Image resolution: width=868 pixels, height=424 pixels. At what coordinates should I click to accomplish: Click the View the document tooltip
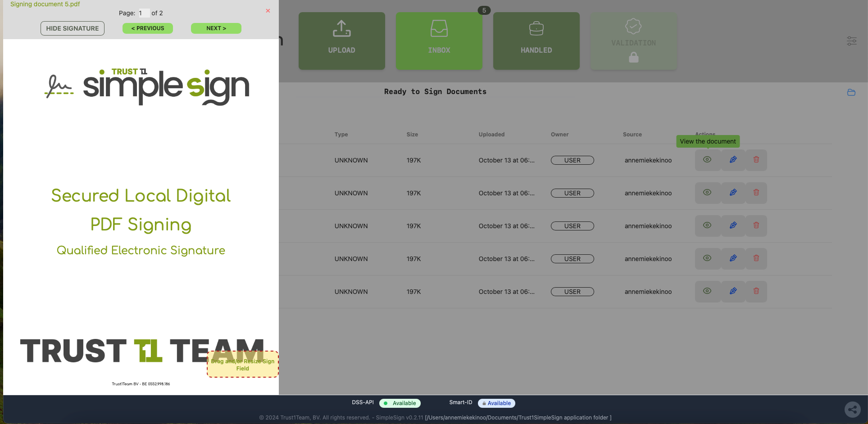[708, 141]
